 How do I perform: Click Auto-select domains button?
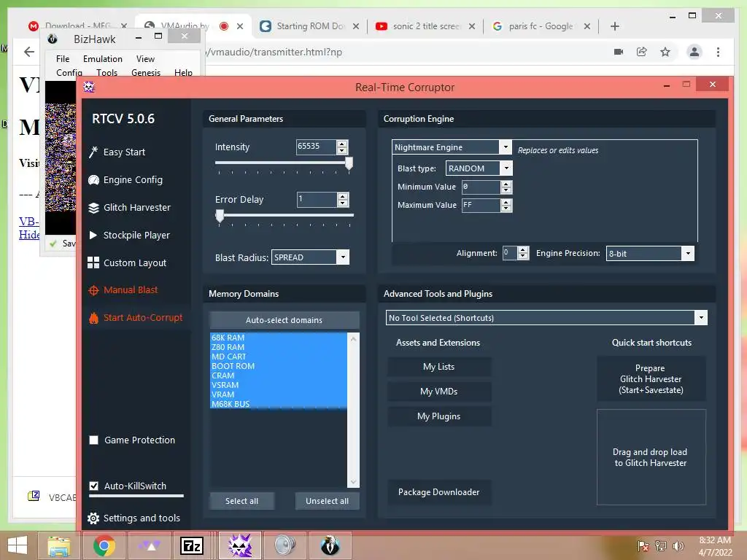[284, 320]
